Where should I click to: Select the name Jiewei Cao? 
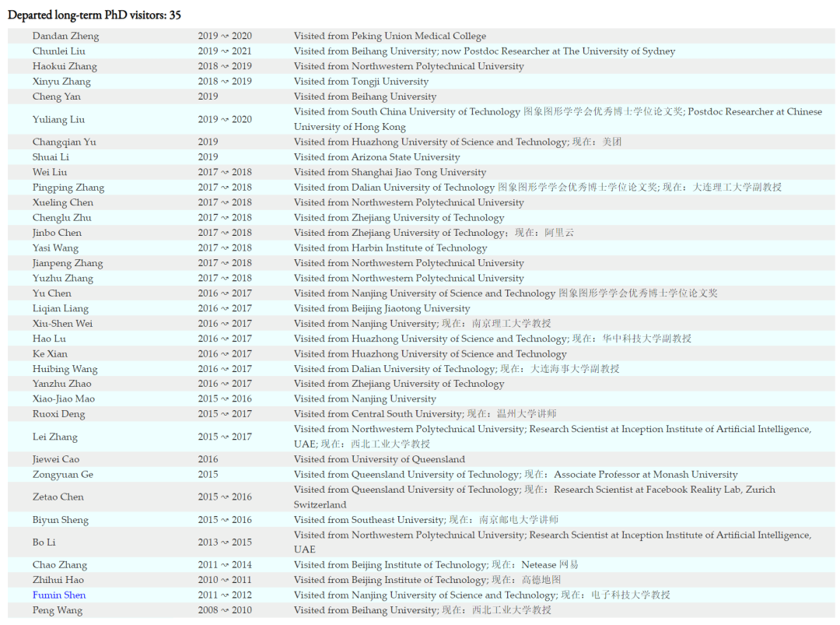tap(56, 459)
